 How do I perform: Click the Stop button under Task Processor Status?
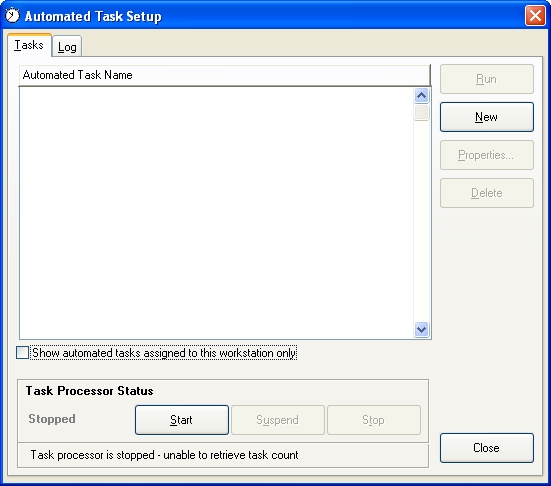pos(374,420)
